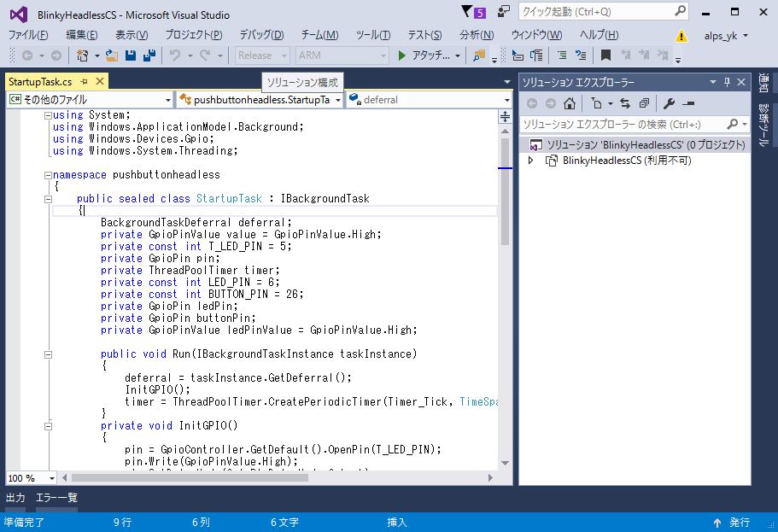
Task: Click the notifications flag icon showing 5
Action: pyautogui.click(x=474, y=12)
